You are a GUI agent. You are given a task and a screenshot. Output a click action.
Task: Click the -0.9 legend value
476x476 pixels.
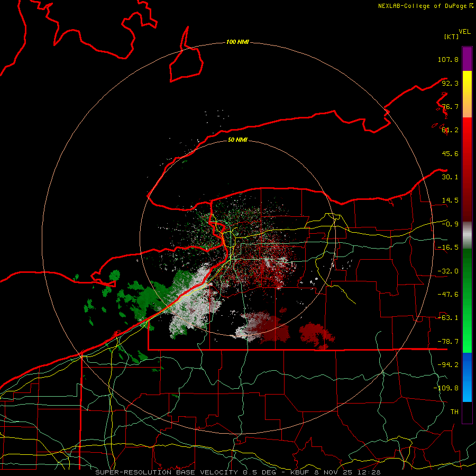coord(450,224)
